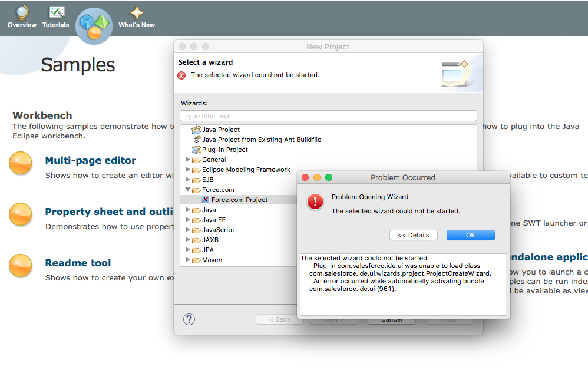Viewport: 588px width, 380px height.
Task: Open the Multi-page editor sample link
Action: (90, 161)
